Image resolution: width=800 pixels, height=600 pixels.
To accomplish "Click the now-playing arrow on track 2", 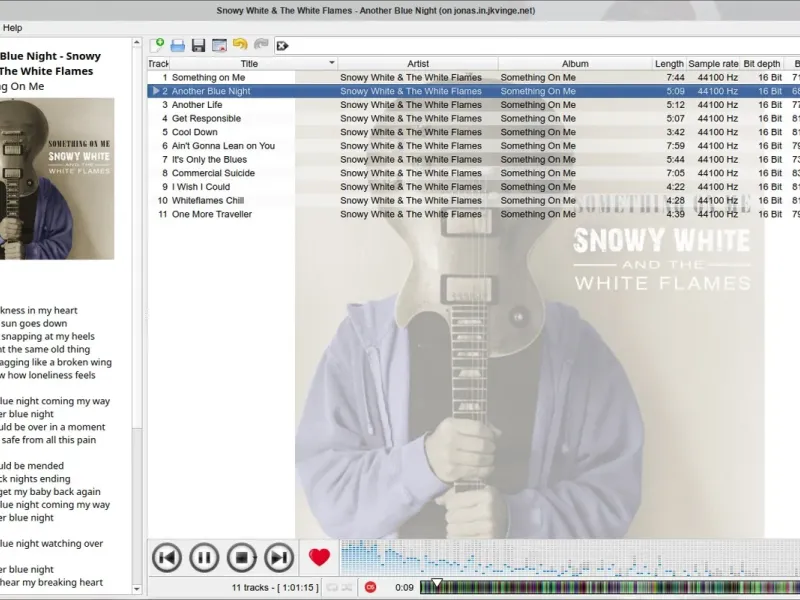I will 156,91.
